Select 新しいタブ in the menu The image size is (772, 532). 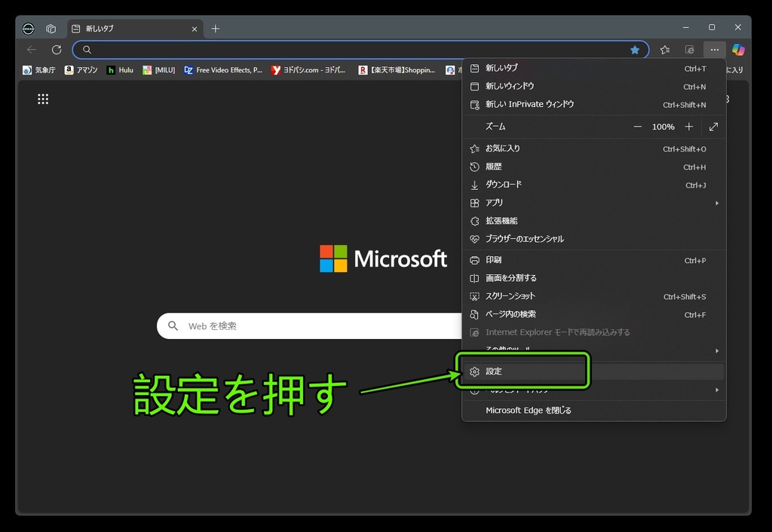click(x=593, y=69)
